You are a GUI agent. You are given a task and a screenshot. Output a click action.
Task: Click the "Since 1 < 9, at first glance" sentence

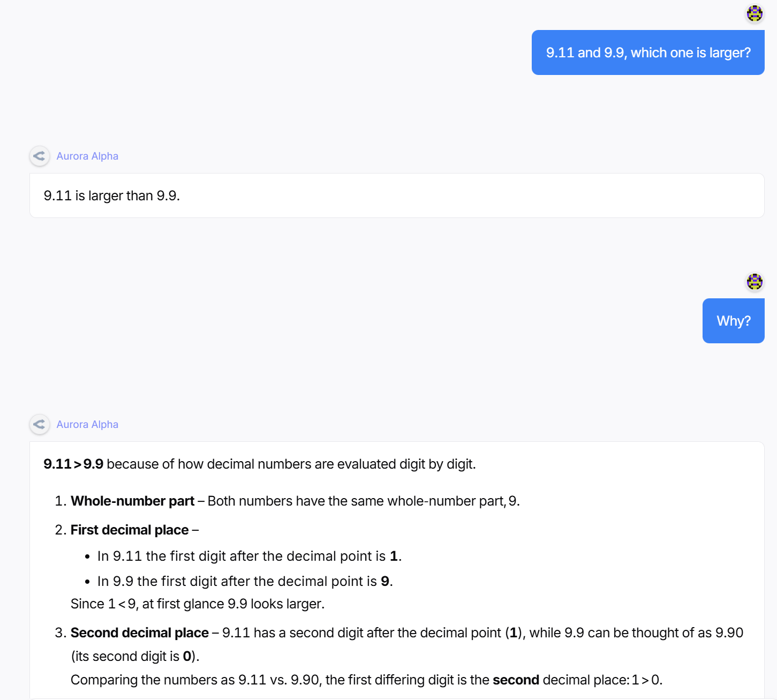click(197, 604)
